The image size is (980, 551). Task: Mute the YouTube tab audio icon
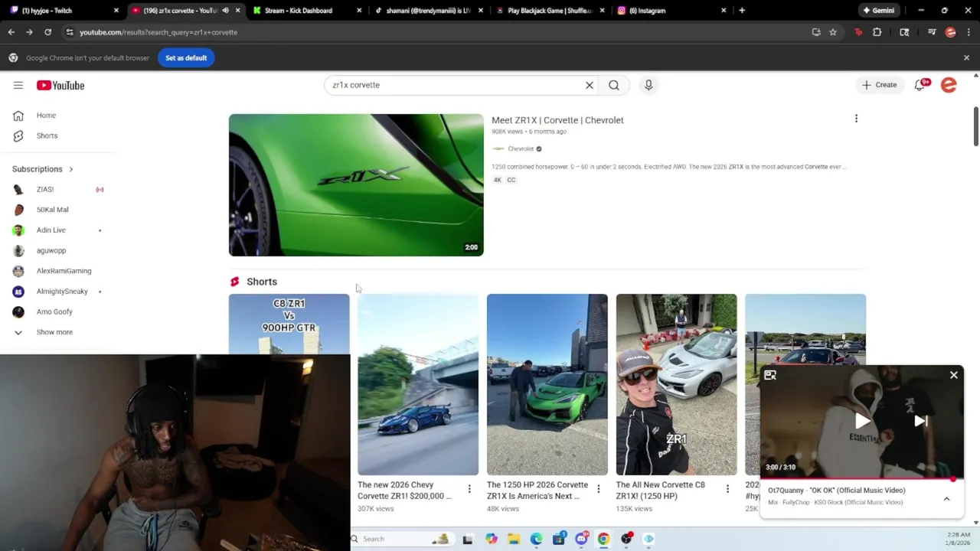(x=225, y=11)
